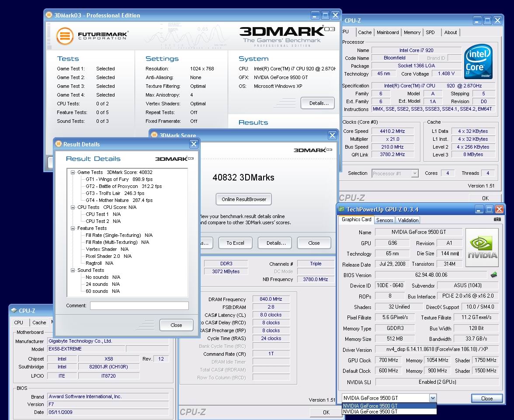
Task: Collapse the Game Tests tree node
Action: click(x=73, y=172)
